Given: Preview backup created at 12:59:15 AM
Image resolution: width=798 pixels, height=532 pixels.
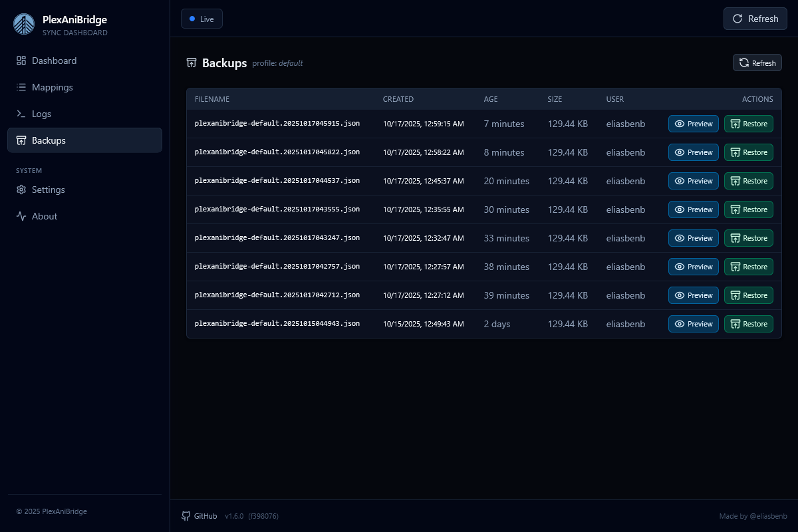Looking at the screenshot, I should pyautogui.click(x=693, y=124).
